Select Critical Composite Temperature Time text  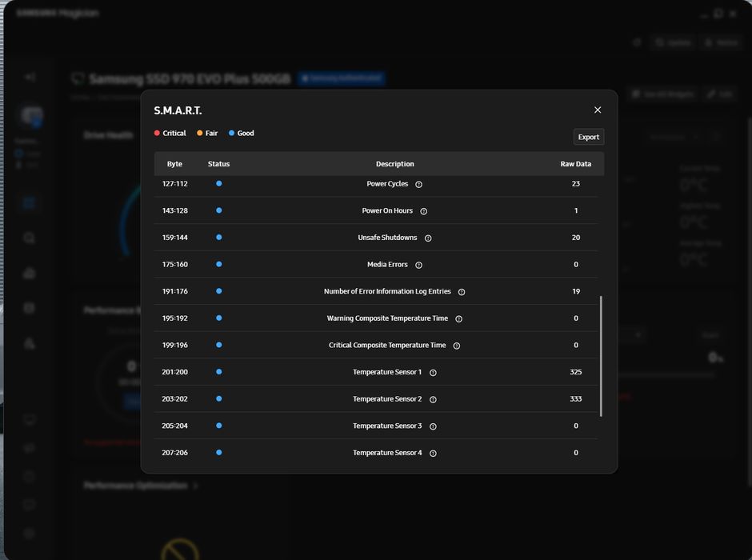pos(387,345)
